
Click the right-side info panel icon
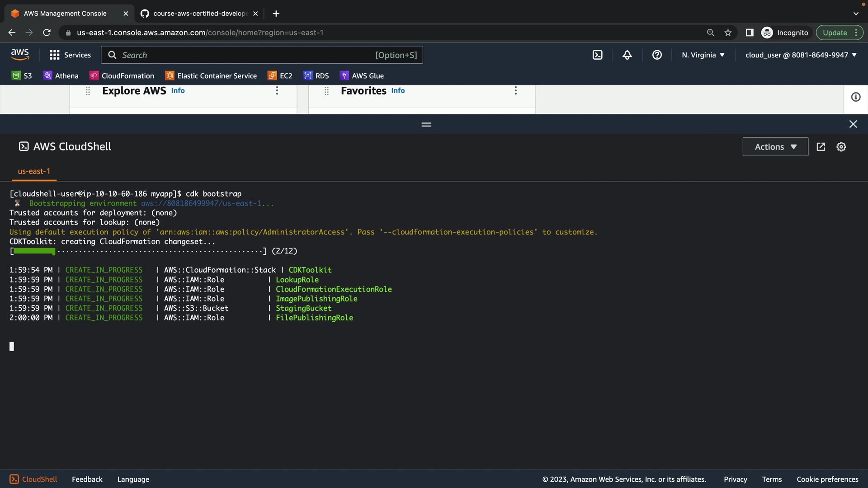pyautogui.click(x=855, y=97)
